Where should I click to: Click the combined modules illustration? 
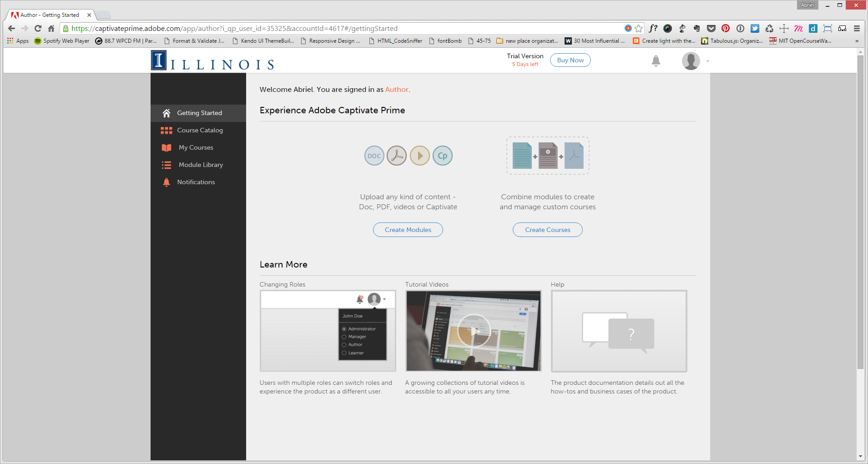(x=548, y=156)
